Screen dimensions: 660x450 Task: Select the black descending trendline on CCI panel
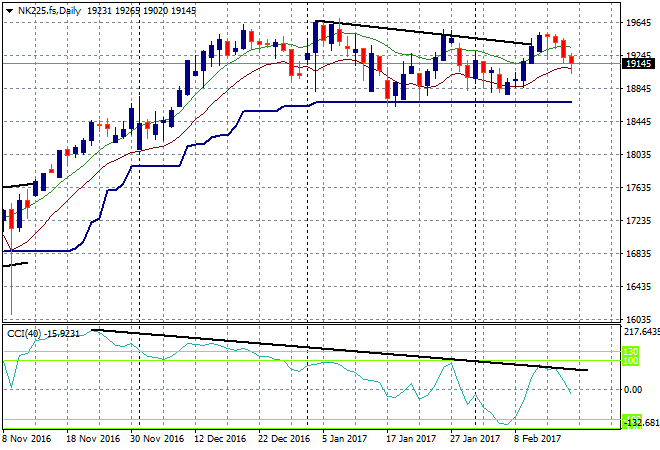coord(339,350)
